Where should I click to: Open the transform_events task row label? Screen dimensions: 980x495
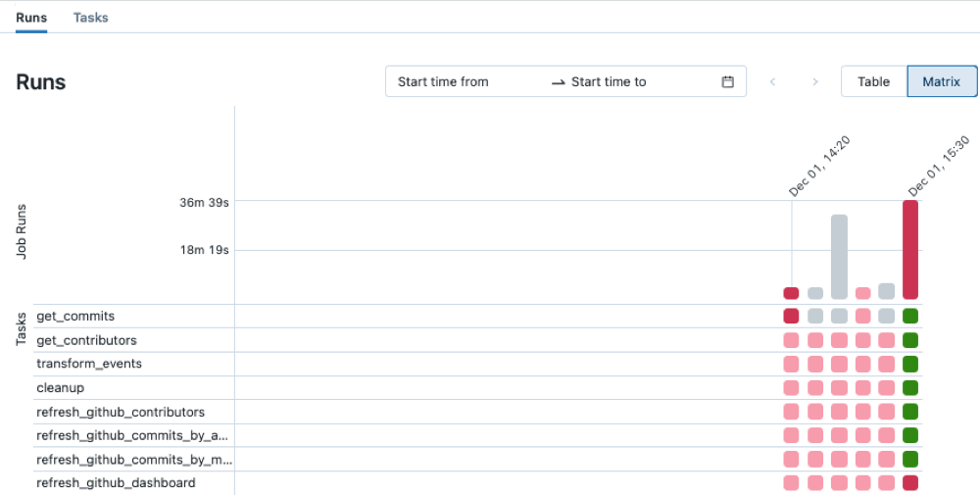click(x=89, y=364)
